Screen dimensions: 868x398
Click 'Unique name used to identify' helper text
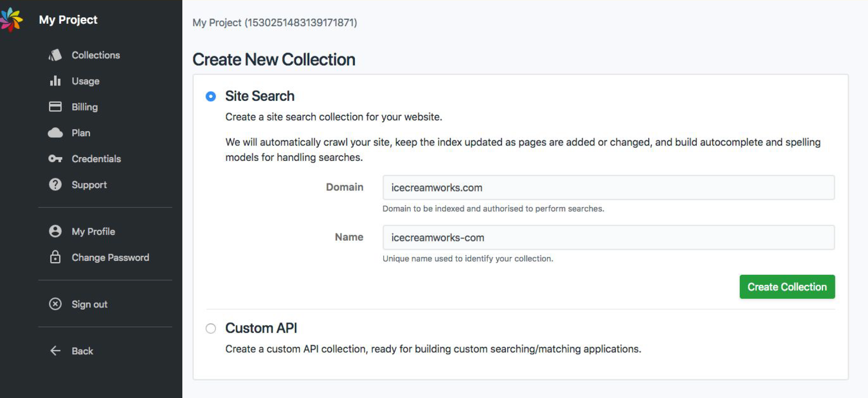point(468,259)
